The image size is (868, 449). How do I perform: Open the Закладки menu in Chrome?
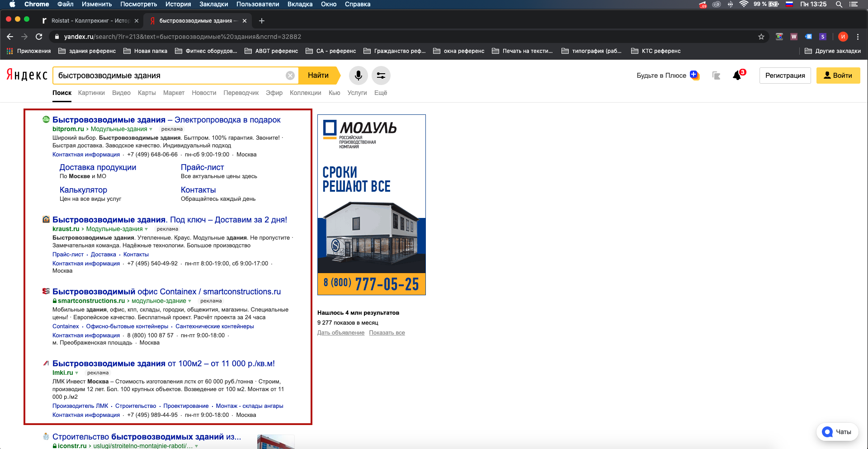214,4
